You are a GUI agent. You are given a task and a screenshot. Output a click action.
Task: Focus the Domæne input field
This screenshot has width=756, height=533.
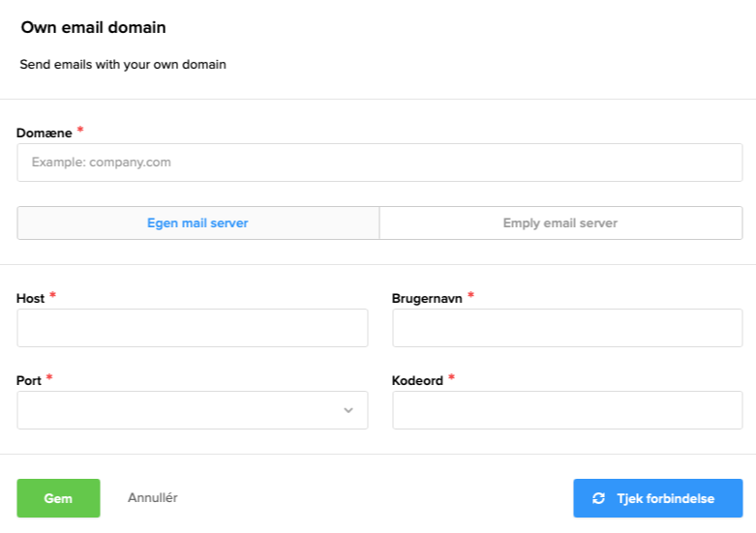click(379, 163)
